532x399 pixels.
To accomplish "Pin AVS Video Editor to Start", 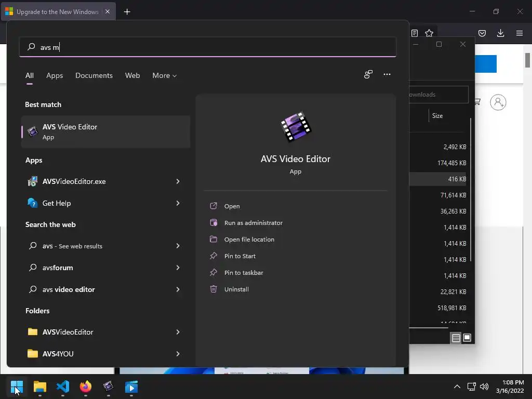I will [240, 256].
